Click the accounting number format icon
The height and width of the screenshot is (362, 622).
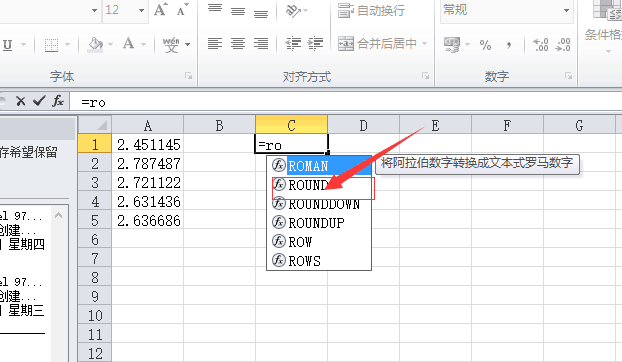coord(452,45)
